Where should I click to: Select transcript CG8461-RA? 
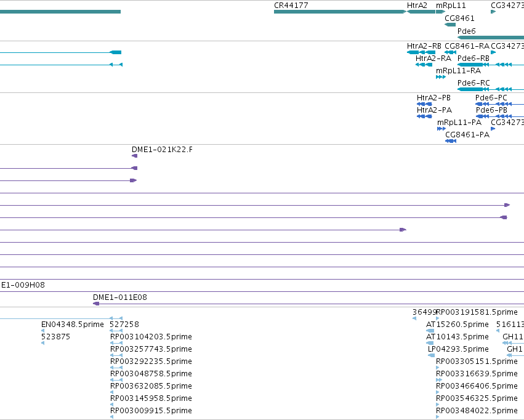coord(467,46)
